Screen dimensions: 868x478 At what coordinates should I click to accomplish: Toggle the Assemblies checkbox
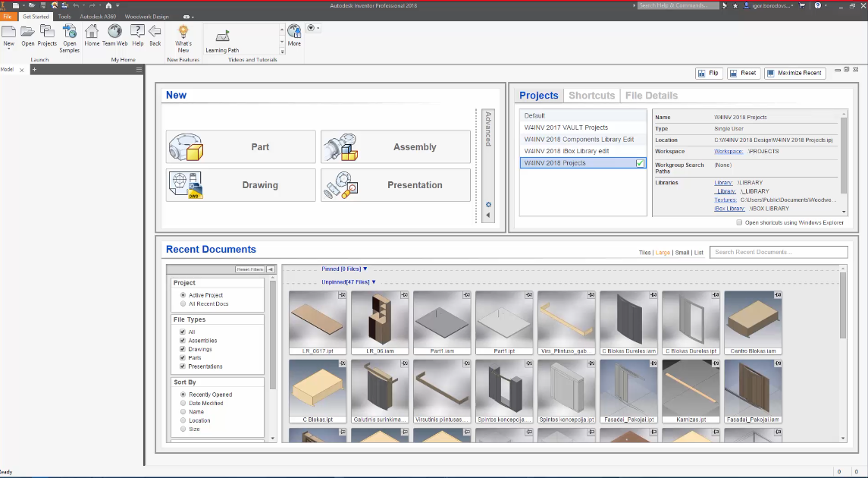(182, 340)
